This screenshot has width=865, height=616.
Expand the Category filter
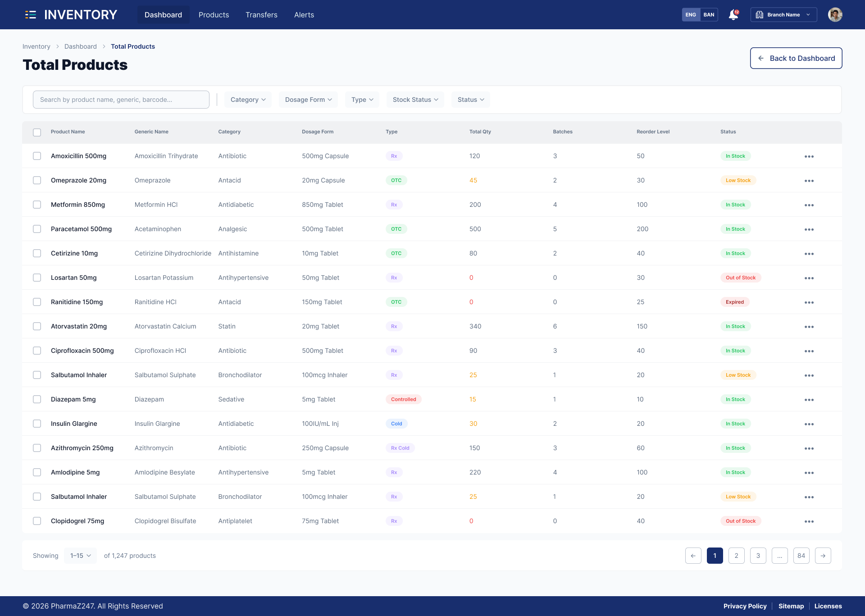[248, 100]
